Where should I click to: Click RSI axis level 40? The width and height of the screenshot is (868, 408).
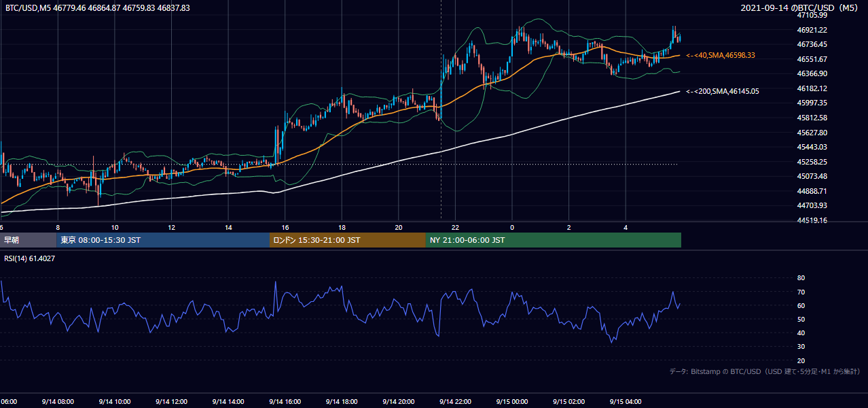click(x=801, y=333)
